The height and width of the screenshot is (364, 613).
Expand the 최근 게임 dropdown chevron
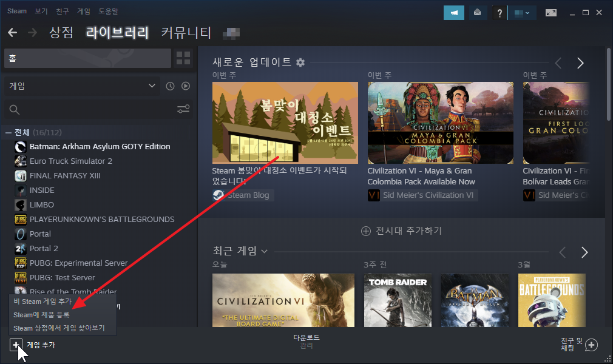[x=264, y=251]
